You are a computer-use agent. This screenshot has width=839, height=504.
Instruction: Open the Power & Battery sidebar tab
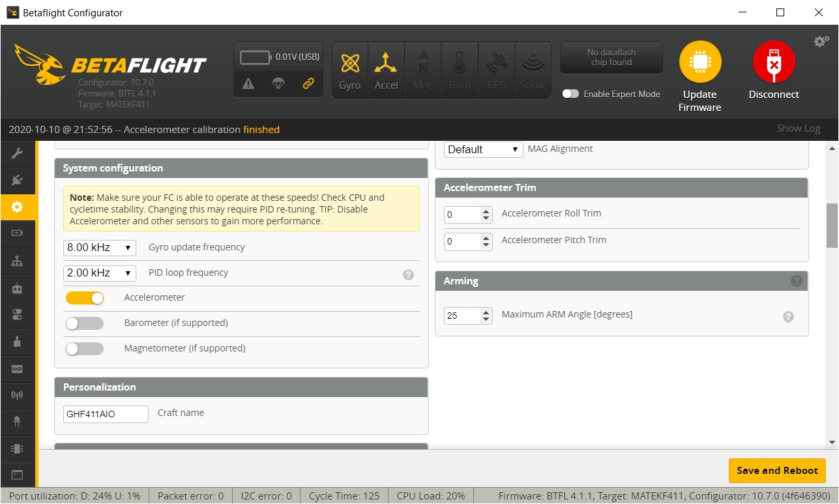(x=18, y=233)
